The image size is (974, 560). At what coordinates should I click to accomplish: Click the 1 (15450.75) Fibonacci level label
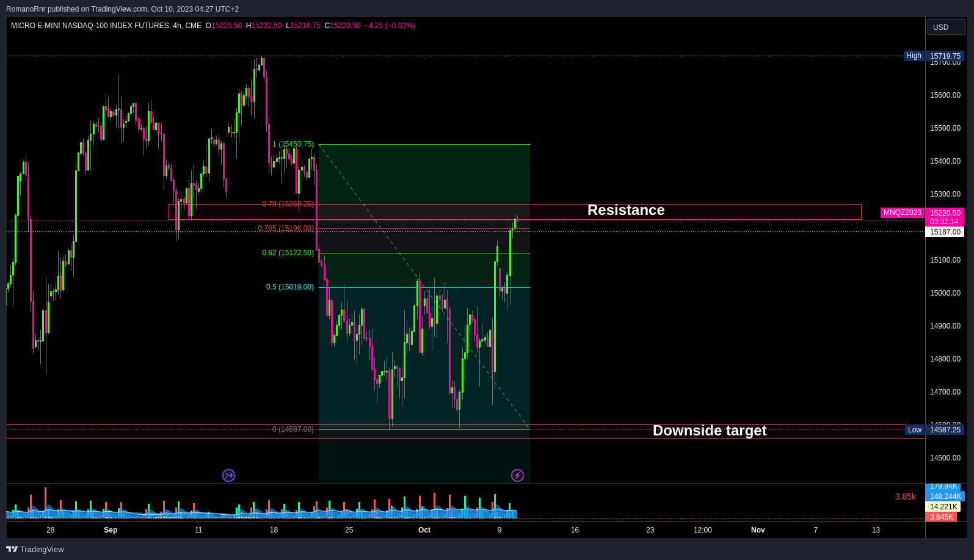(293, 144)
